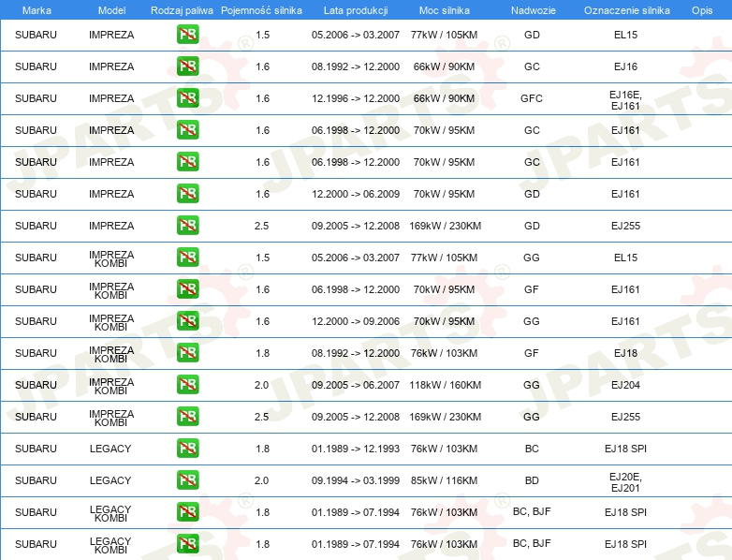Click the Moc silnika column header
This screenshot has height=560, width=732.
point(444,10)
